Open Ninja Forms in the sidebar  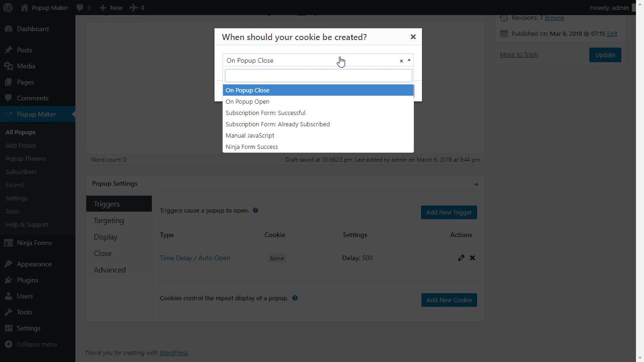[38, 243]
